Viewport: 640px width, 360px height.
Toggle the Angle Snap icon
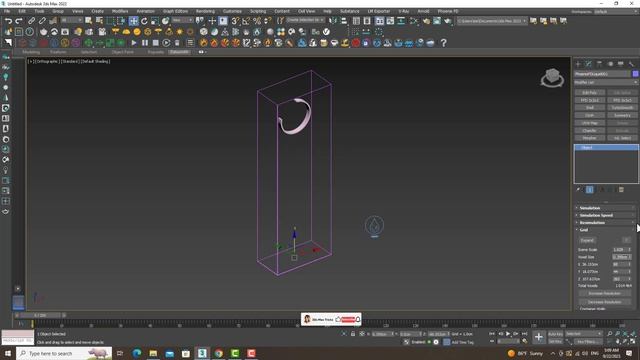coord(246,21)
